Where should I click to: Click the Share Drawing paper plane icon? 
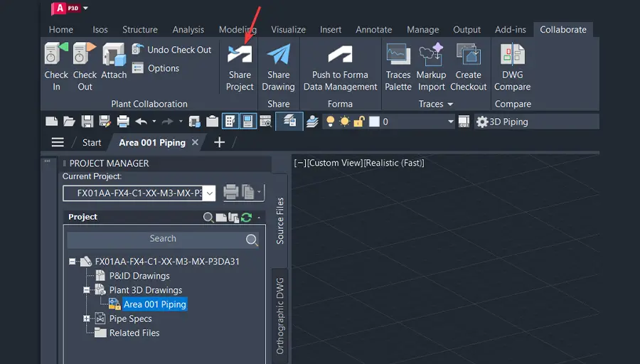[278, 54]
